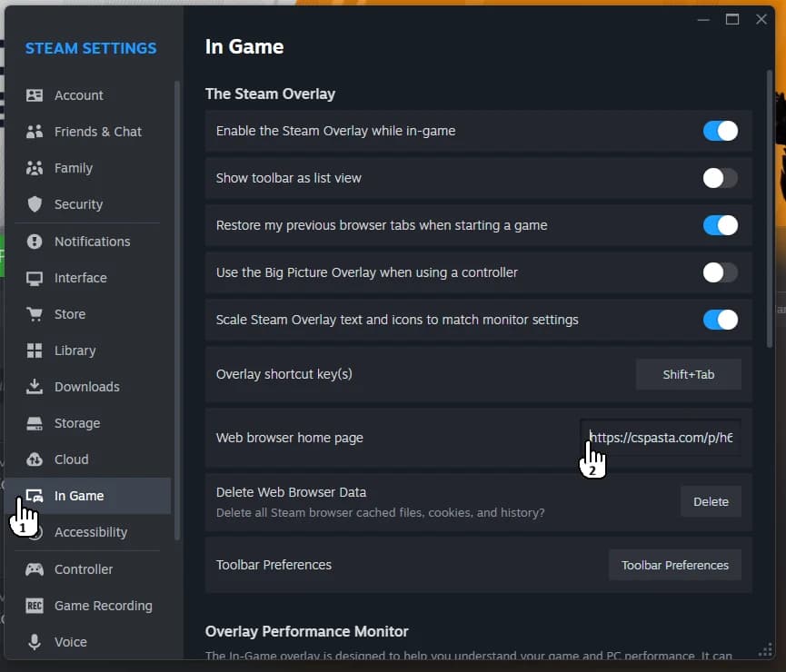Select Family settings category
The width and height of the screenshot is (786, 672).
(x=74, y=168)
